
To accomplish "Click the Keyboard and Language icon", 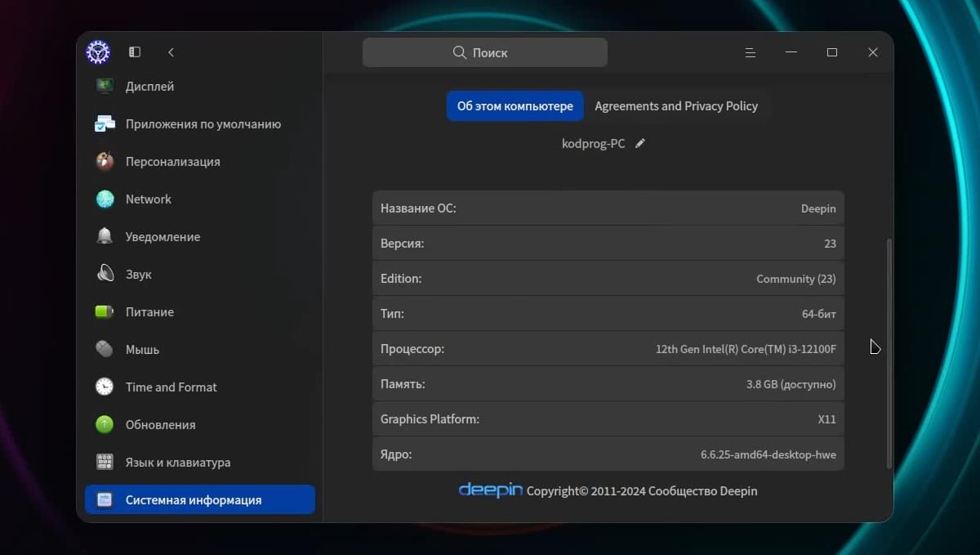I will 105,462.
